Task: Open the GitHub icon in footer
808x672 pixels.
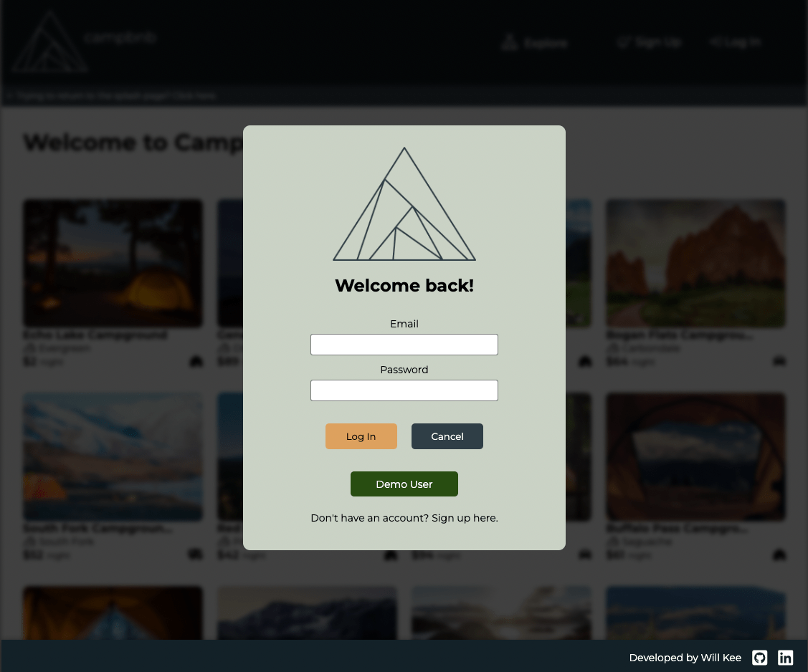Action: 759,658
